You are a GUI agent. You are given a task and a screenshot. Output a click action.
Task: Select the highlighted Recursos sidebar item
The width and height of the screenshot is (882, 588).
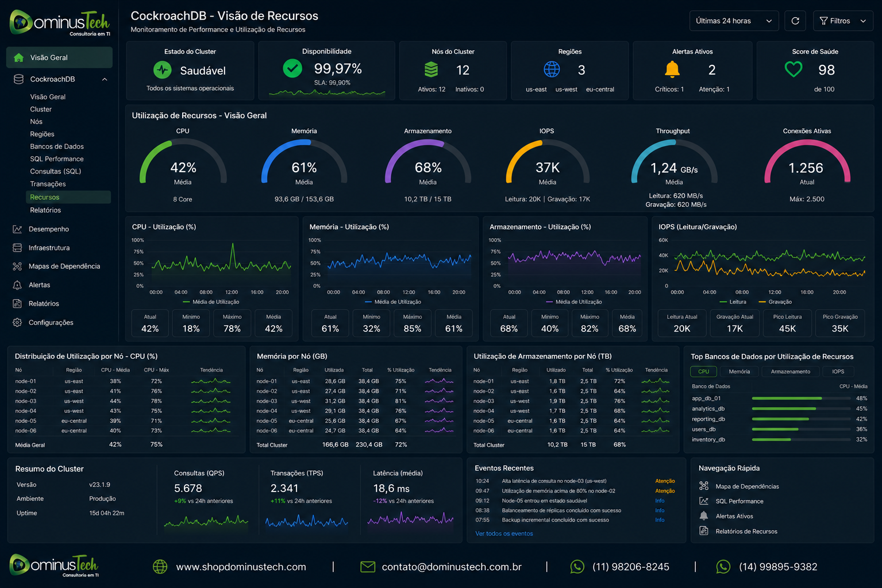[x=68, y=197]
